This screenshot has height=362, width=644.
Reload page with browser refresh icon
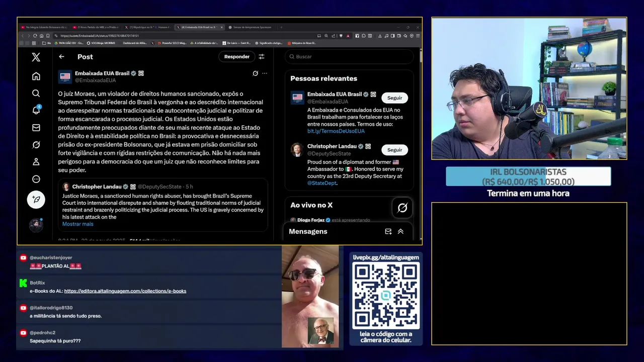(x=35, y=36)
